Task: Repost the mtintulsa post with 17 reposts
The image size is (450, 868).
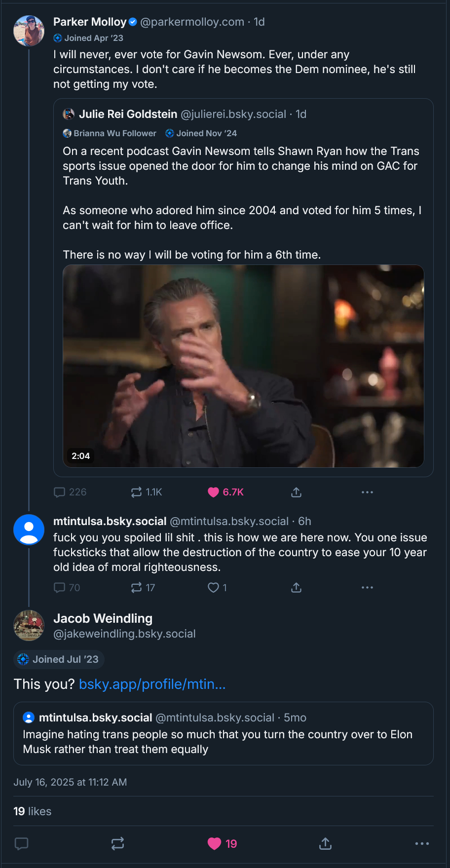Action: 136,587
